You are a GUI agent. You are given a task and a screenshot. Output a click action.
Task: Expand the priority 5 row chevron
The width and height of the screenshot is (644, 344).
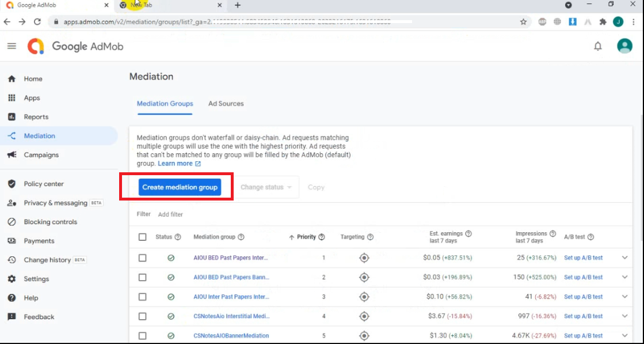pos(624,335)
